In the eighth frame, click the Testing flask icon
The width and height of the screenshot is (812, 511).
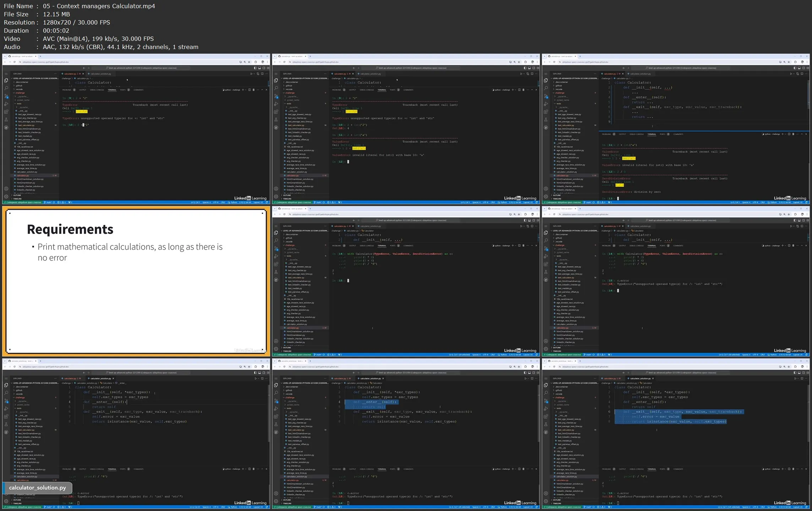click(x=276, y=424)
